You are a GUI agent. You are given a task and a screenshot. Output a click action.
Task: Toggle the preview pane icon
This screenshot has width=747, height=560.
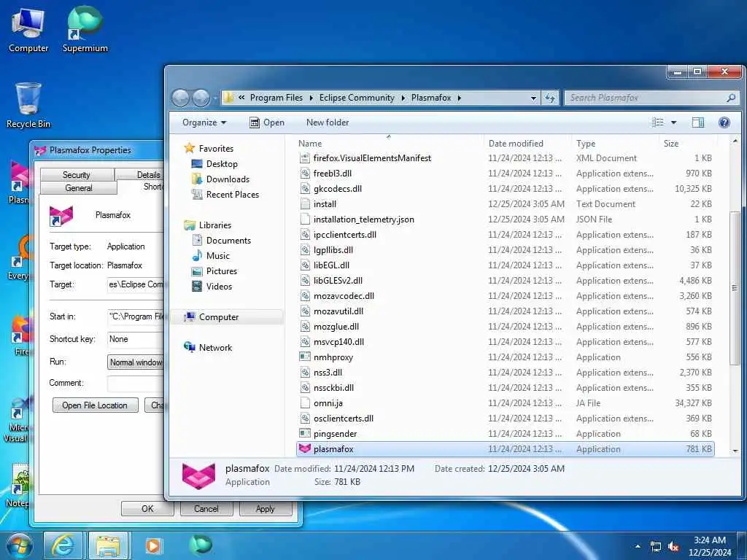point(698,122)
